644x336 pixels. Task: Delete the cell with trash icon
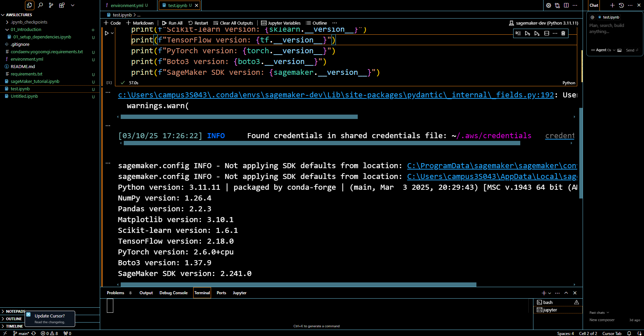(x=563, y=33)
